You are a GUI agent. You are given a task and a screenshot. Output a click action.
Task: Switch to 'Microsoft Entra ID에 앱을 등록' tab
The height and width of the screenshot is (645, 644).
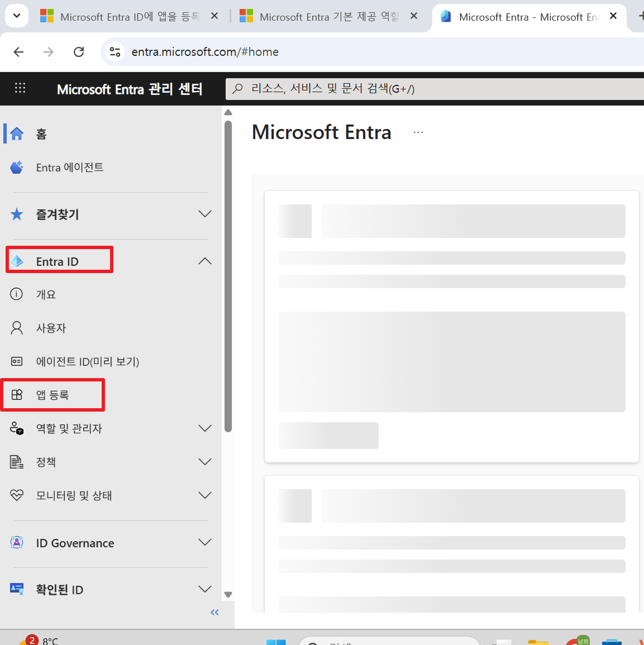coord(130,17)
